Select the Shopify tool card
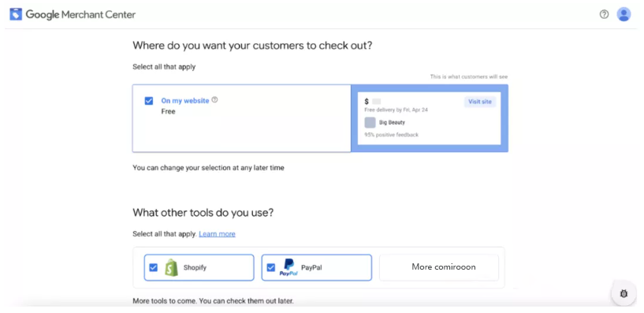The height and width of the screenshot is (313, 644). pyautogui.click(x=199, y=267)
